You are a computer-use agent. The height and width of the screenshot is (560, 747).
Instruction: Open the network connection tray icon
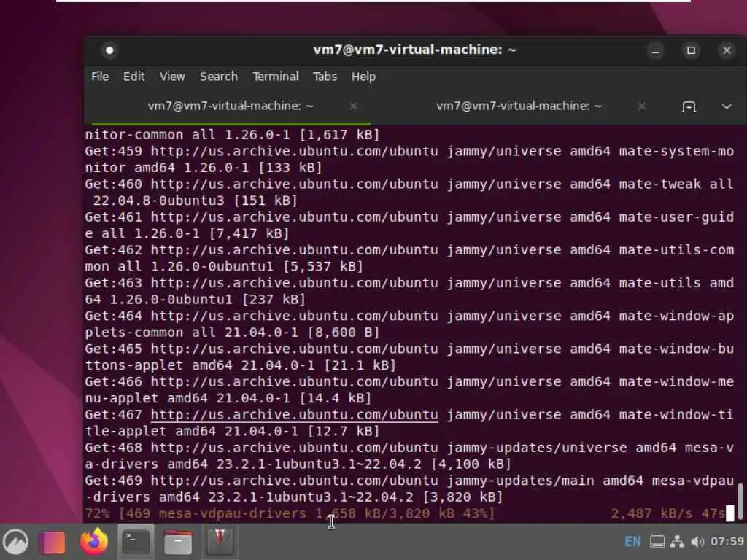coord(677,542)
